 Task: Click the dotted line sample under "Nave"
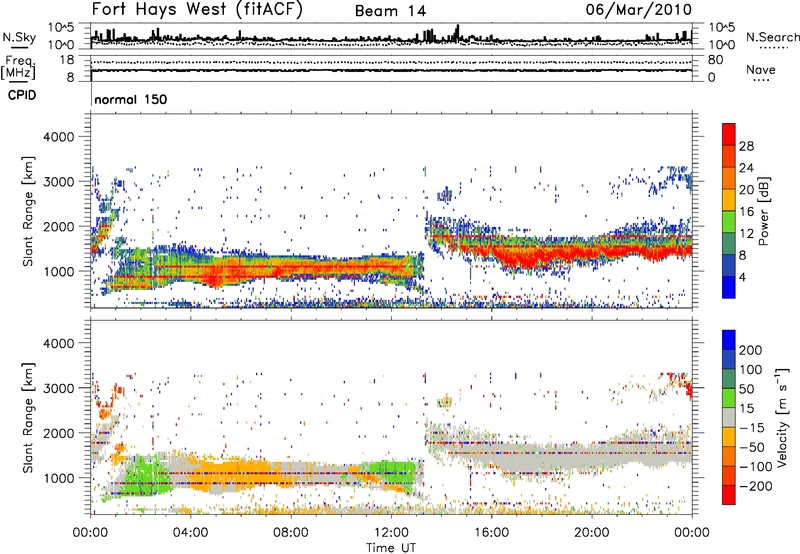click(x=762, y=80)
